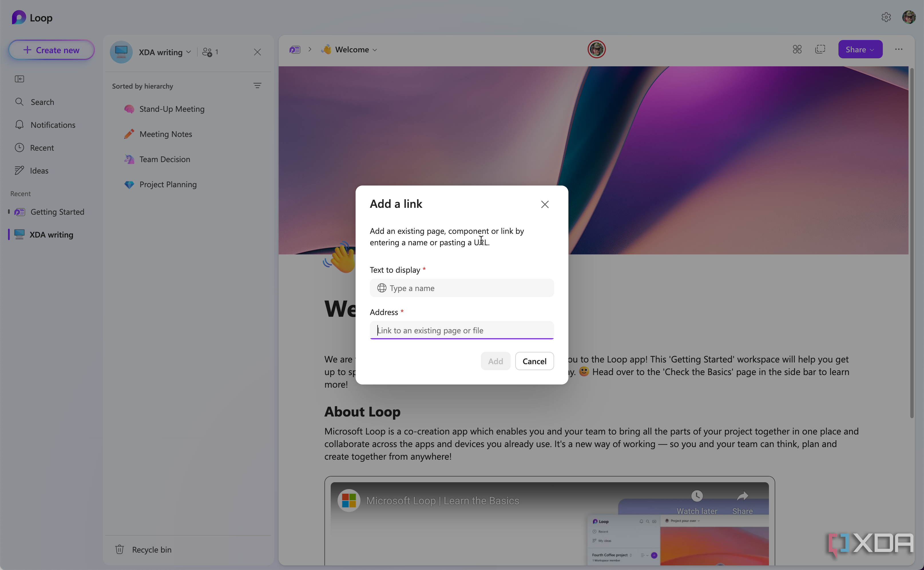This screenshot has width=924, height=570.
Task: Click Cancel in Add a link dialog
Action: click(534, 361)
